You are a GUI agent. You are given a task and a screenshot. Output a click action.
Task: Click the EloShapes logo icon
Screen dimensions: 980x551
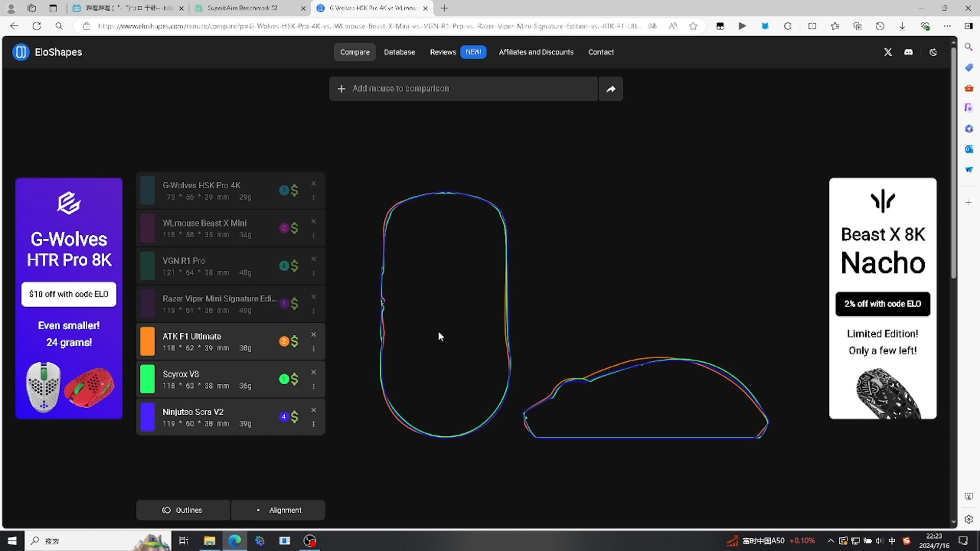21,52
